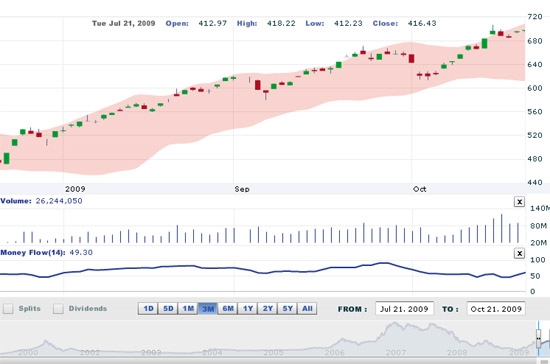Close the Money Flow(14) indicator panel

coord(519,253)
